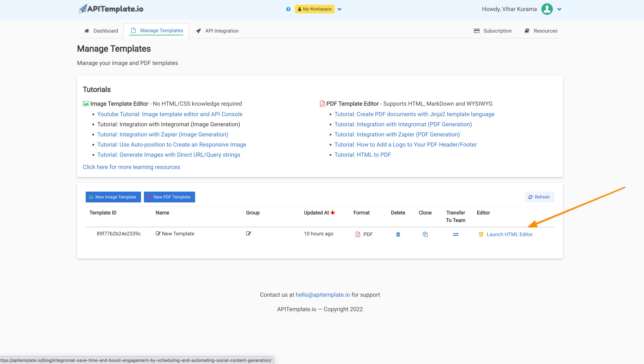
Task: Click the Subscription credit card icon
Action: [x=477, y=31]
